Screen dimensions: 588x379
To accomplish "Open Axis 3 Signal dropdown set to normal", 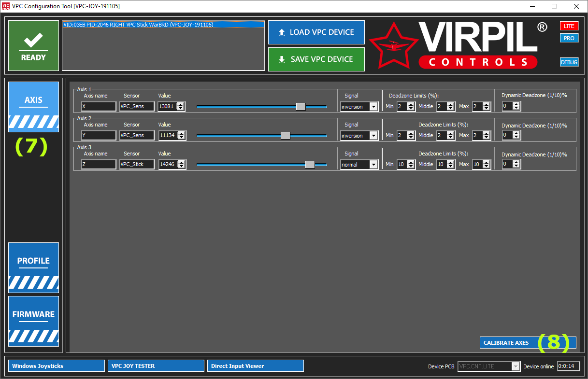I will click(x=359, y=165).
